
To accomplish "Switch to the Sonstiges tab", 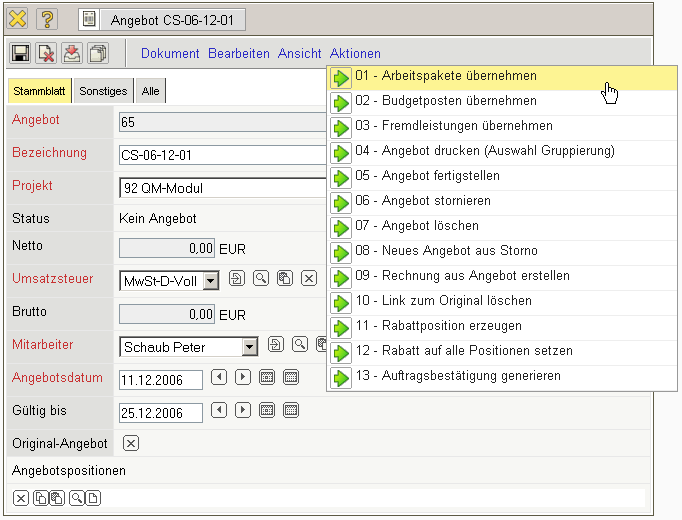I will (103, 91).
